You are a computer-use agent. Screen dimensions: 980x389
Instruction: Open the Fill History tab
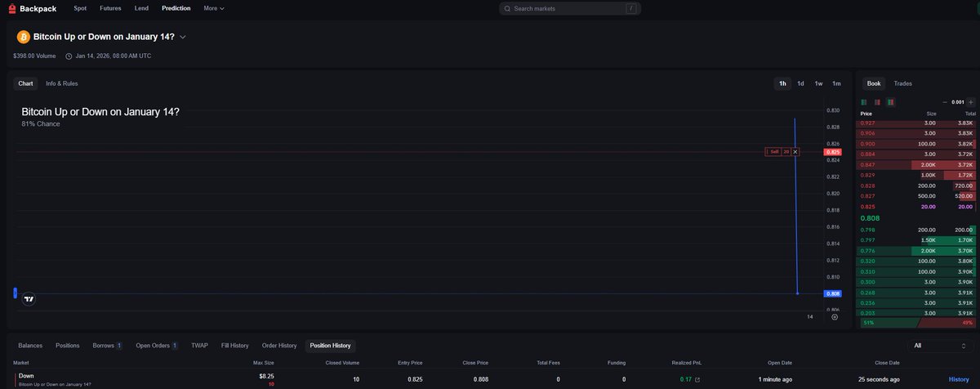[x=234, y=346]
